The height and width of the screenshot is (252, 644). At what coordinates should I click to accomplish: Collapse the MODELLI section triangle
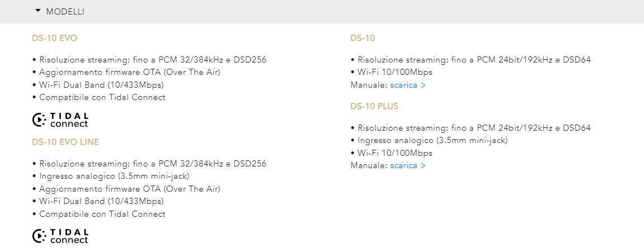(x=38, y=11)
